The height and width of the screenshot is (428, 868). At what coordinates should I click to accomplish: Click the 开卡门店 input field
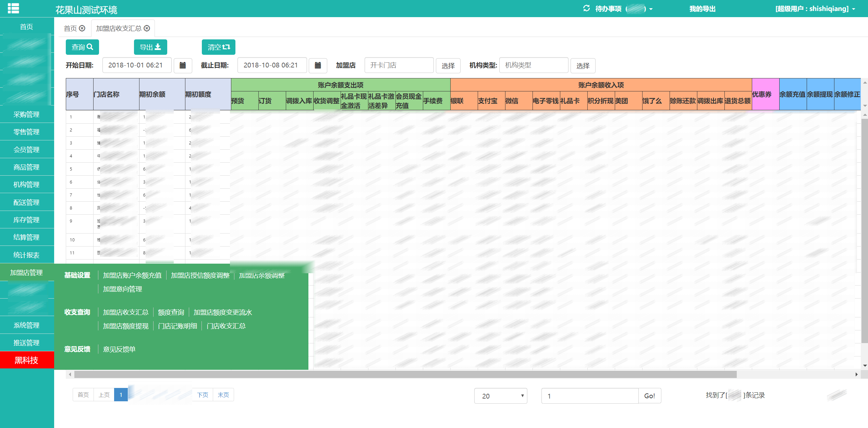[399, 65]
